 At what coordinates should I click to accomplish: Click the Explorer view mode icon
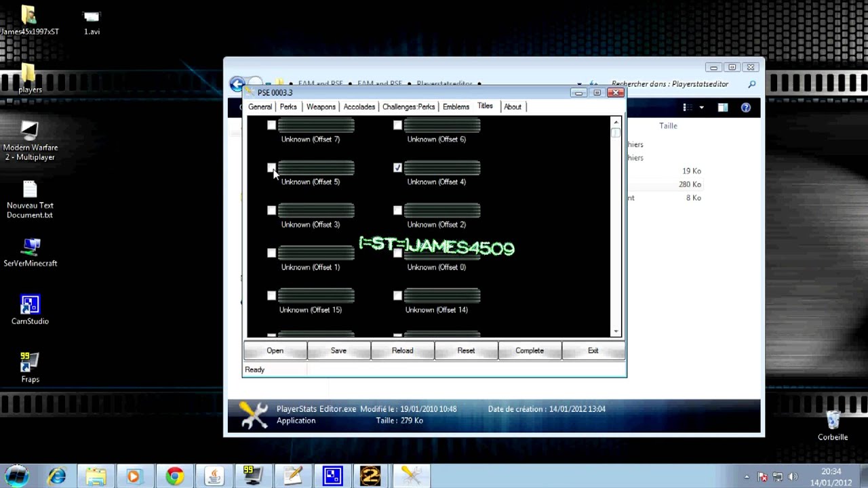click(x=687, y=108)
